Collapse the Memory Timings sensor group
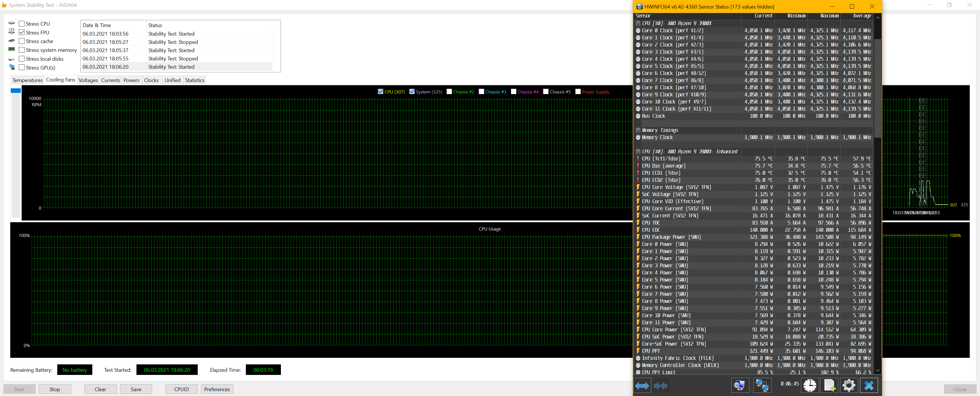The image size is (980, 396). tap(638, 130)
